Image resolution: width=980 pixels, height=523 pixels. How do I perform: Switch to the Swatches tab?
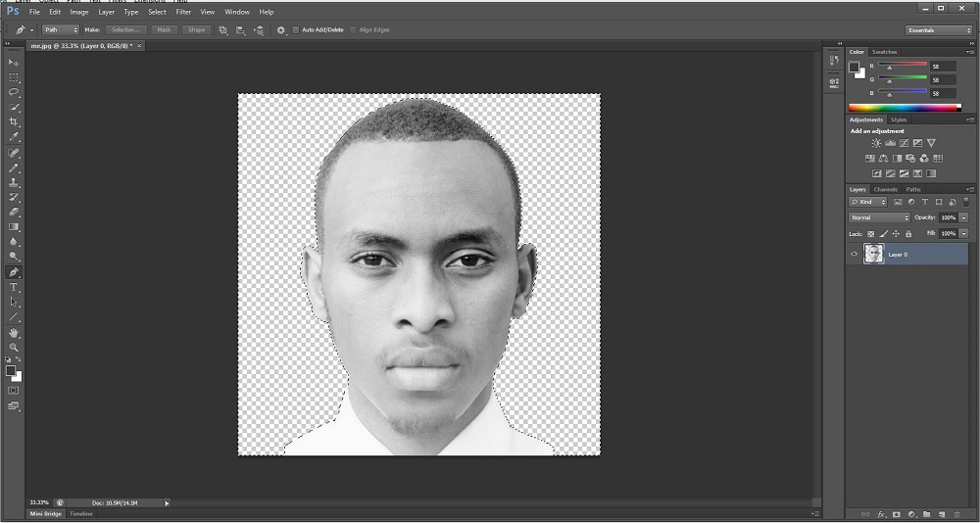(x=884, y=52)
